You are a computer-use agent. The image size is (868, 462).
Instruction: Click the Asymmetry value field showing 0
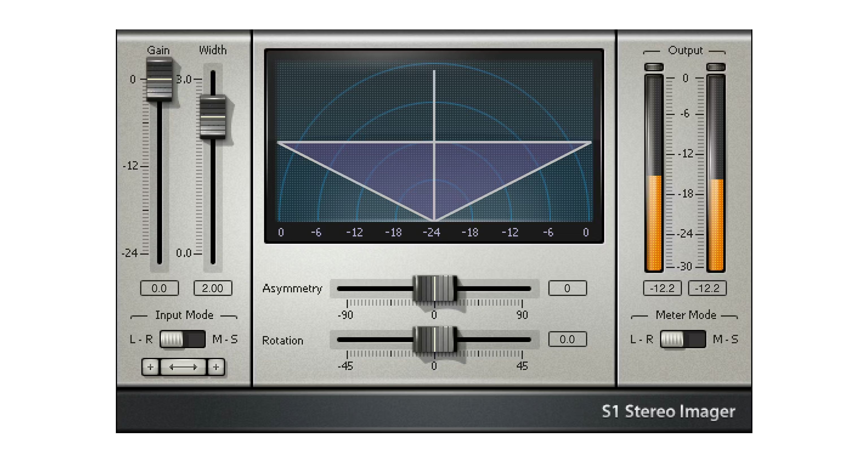567,288
